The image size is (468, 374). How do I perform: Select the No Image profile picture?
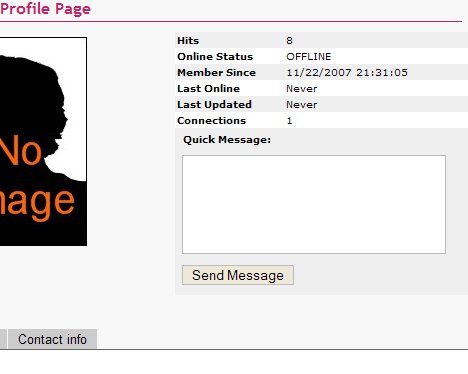[x=43, y=142]
